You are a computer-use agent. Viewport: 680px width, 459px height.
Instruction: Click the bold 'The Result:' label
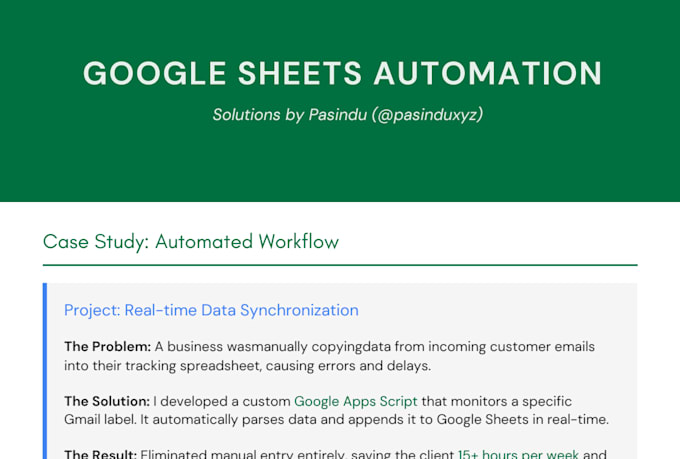tap(101, 454)
